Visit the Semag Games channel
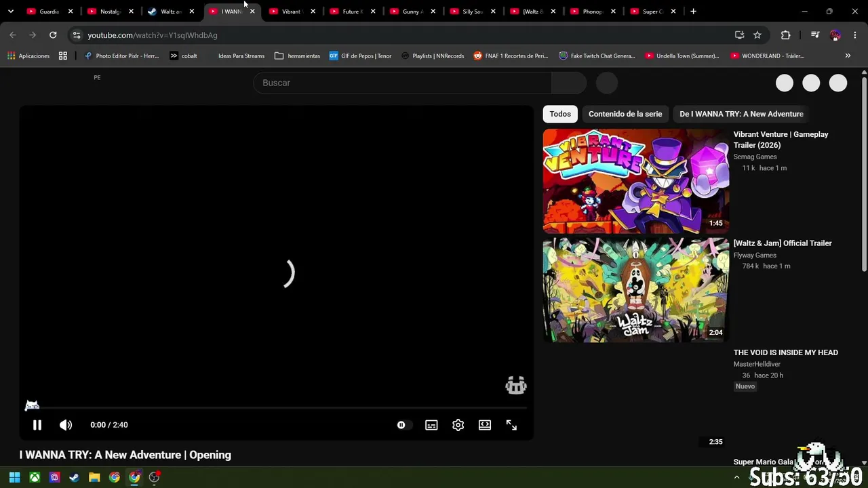This screenshot has width=868, height=488. pyautogui.click(x=755, y=157)
